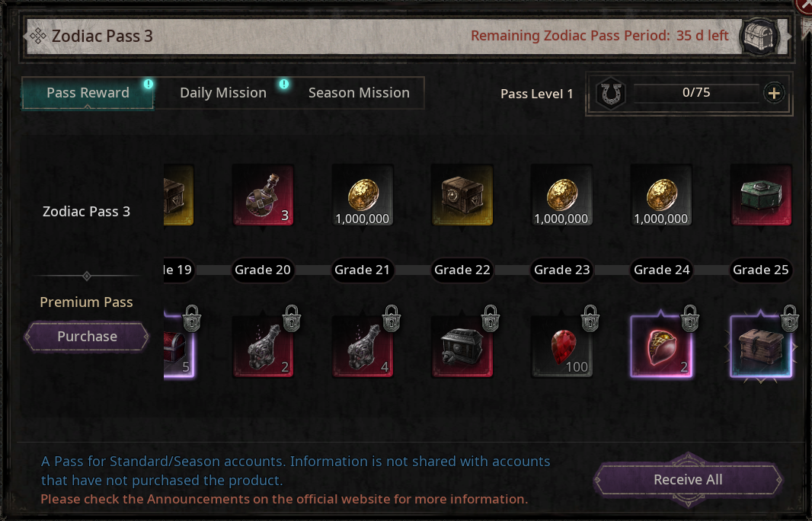Click the Grade 23 level marker

(562, 270)
